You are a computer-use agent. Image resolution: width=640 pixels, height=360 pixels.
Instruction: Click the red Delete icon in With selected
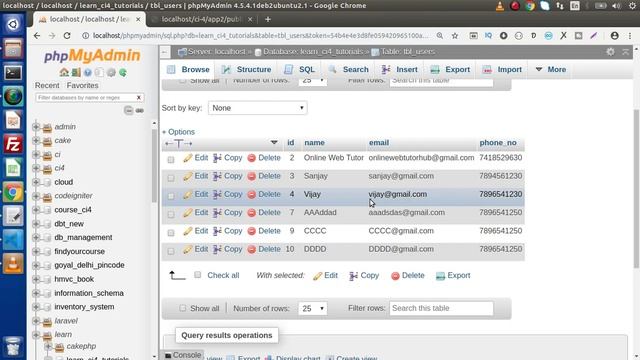pyautogui.click(x=395, y=276)
